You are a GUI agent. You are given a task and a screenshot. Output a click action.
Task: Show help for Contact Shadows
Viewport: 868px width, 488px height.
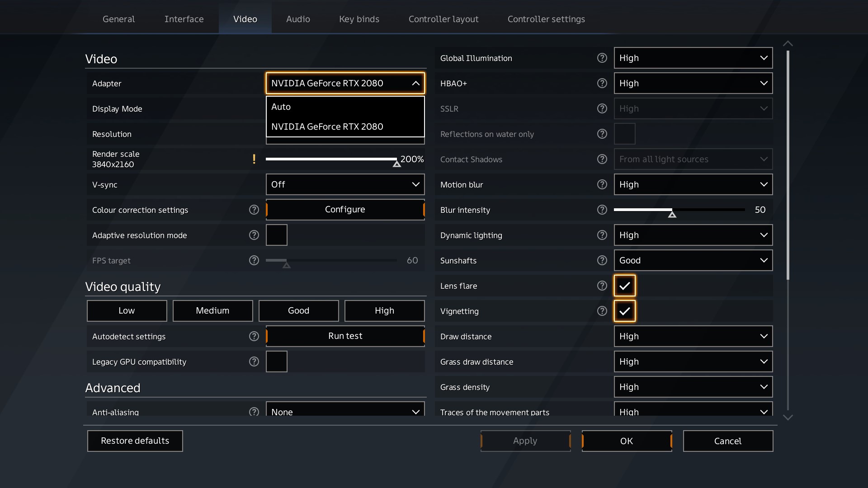(x=602, y=159)
